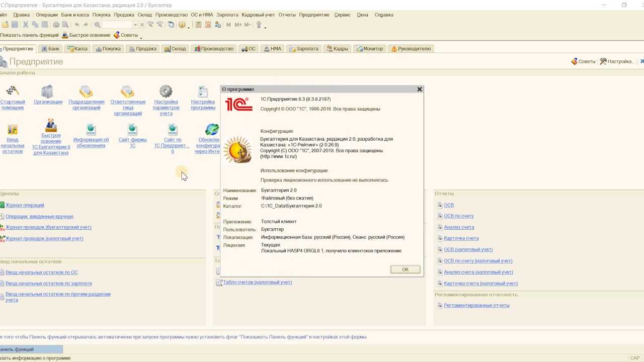Click Быстрое освоение in the command bar

86,35
